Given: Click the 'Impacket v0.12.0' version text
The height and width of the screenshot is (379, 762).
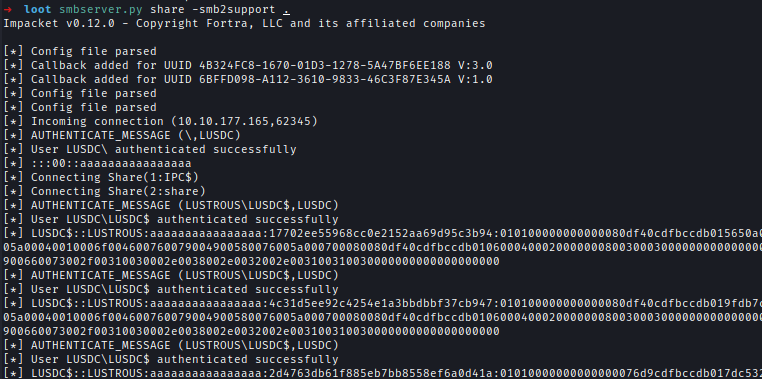Looking at the screenshot, I should 59,23.
